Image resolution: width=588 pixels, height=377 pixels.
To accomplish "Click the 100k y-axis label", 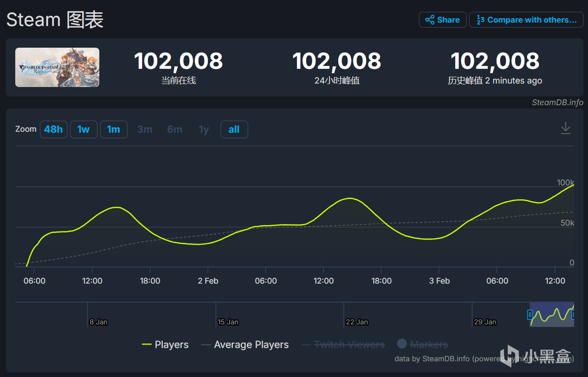I will pyautogui.click(x=565, y=182).
